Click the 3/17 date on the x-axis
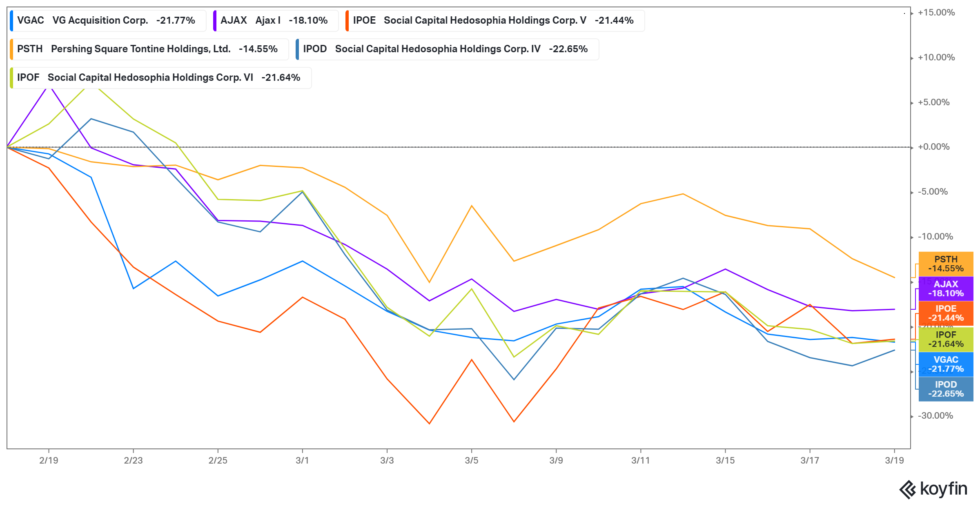Viewport: 980px width, 506px height. [x=810, y=460]
